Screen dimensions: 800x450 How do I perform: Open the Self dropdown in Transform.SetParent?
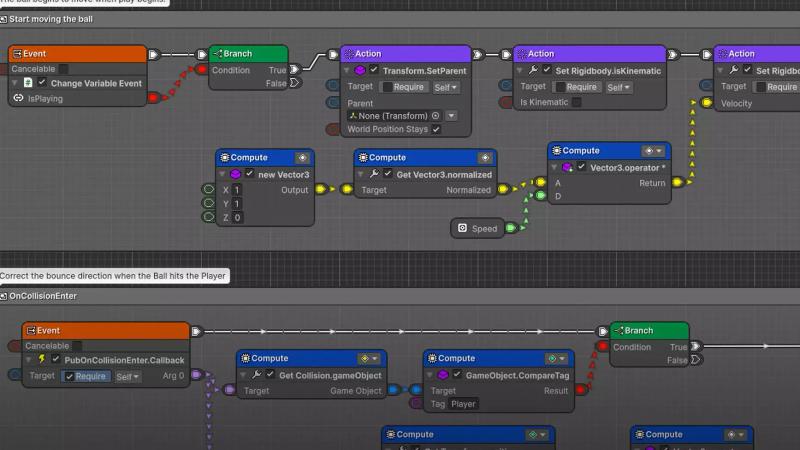[445, 88]
